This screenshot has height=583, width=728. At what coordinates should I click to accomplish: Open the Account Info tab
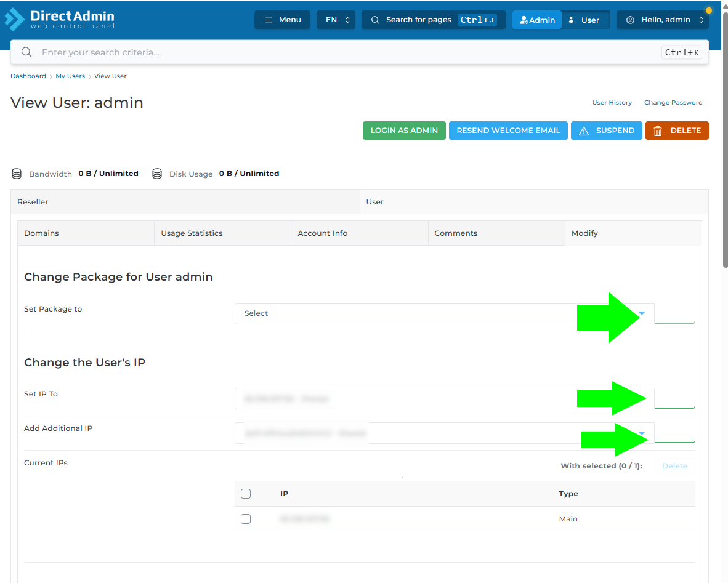click(x=359, y=233)
